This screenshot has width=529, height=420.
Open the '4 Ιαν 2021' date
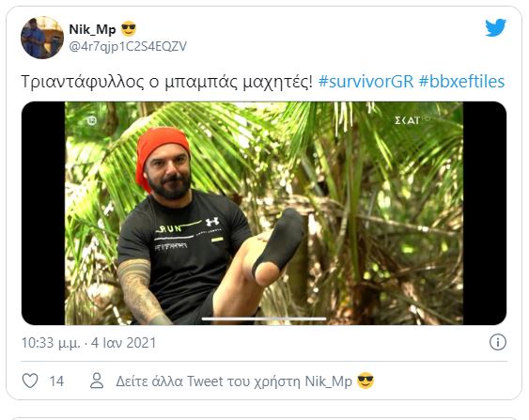123,343
